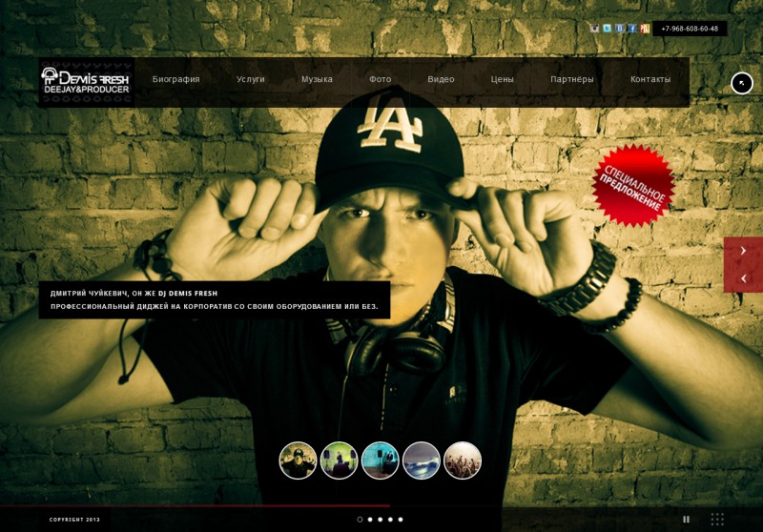Open the Контакты menu item
This screenshot has height=532, width=763.
coord(650,79)
